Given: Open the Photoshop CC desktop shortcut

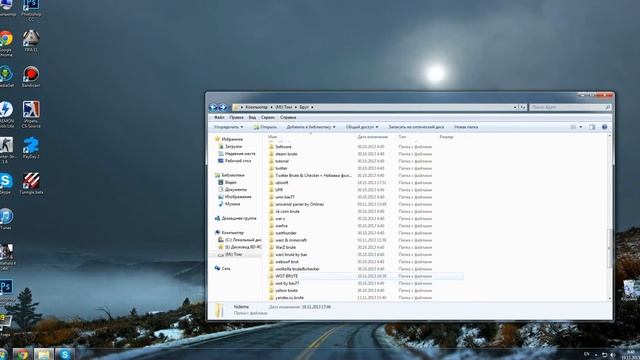Looking at the screenshot, I should (x=31, y=9).
